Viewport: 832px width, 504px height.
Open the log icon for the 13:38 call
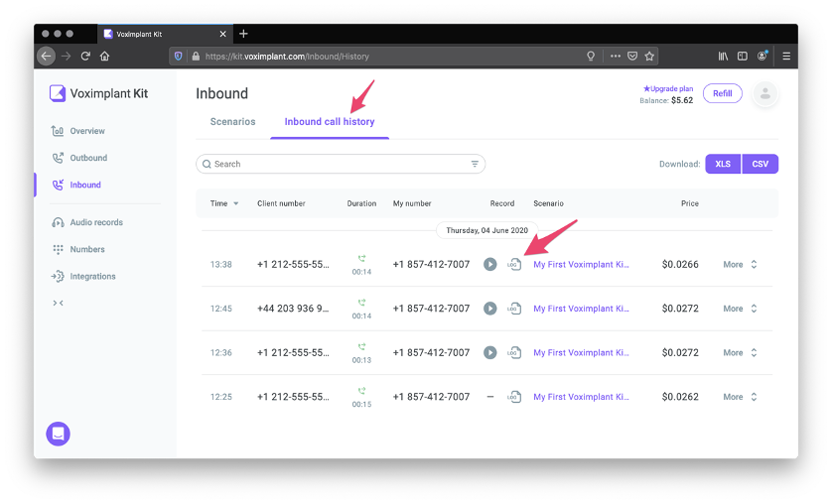coord(513,265)
